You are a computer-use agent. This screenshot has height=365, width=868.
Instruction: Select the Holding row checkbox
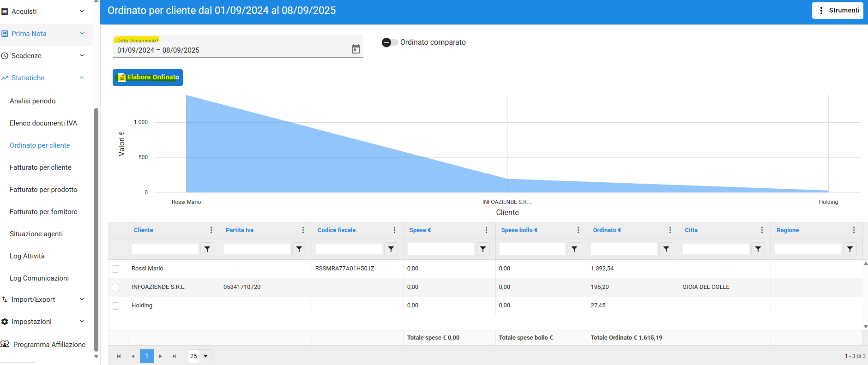pyautogui.click(x=115, y=306)
